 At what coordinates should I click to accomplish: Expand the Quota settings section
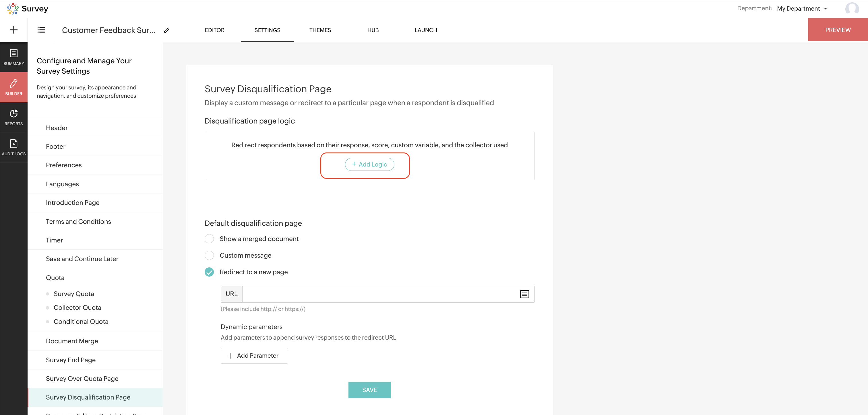point(55,278)
